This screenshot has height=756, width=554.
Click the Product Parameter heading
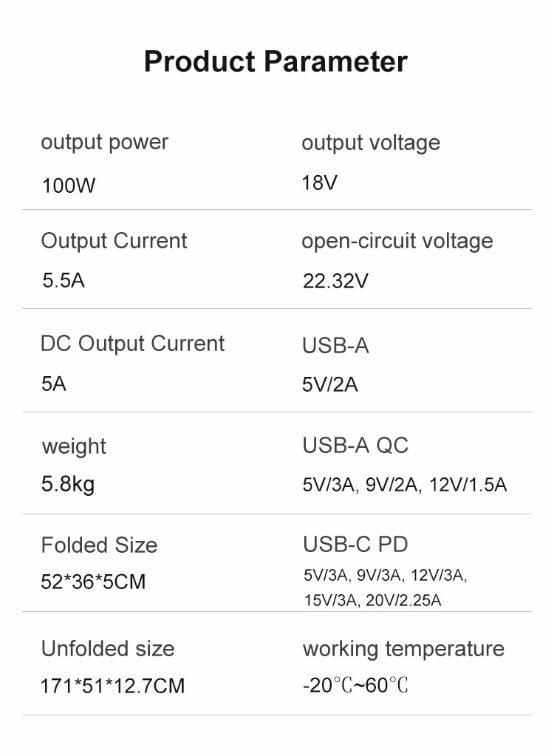pyautogui.click(x=276, y=62)
